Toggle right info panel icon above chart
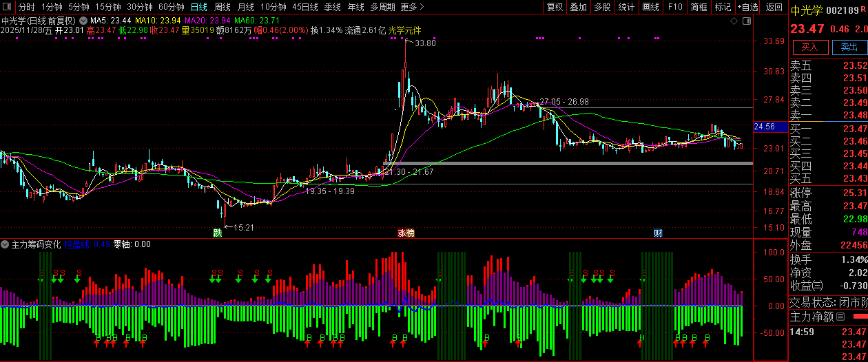The height and width of the screenshot is (362, 868). click(x=747, y=21)
